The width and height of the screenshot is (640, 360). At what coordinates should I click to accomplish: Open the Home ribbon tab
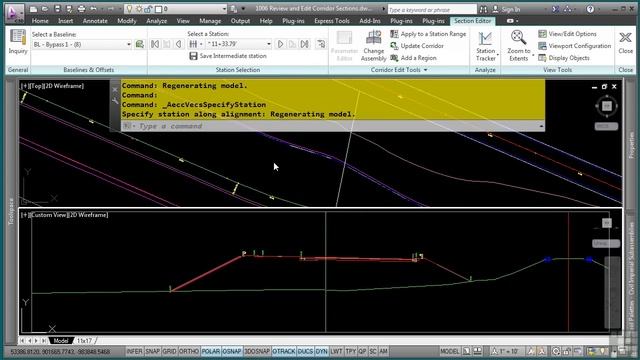40,21
